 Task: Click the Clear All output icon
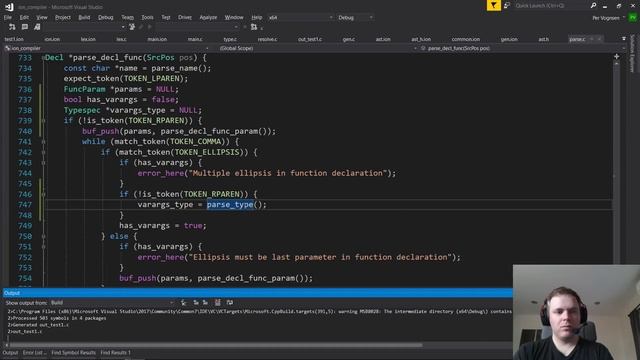click(x=218, y=303)
